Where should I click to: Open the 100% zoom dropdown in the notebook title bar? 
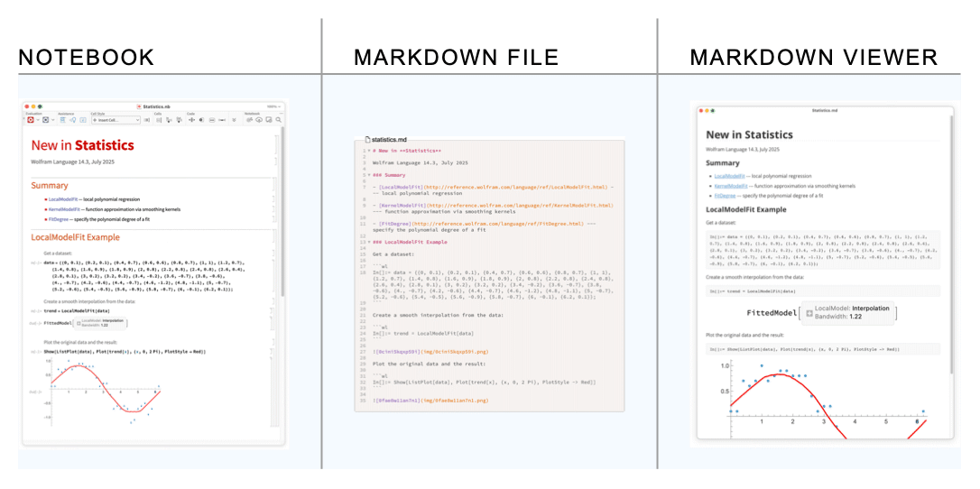[273, 106]
